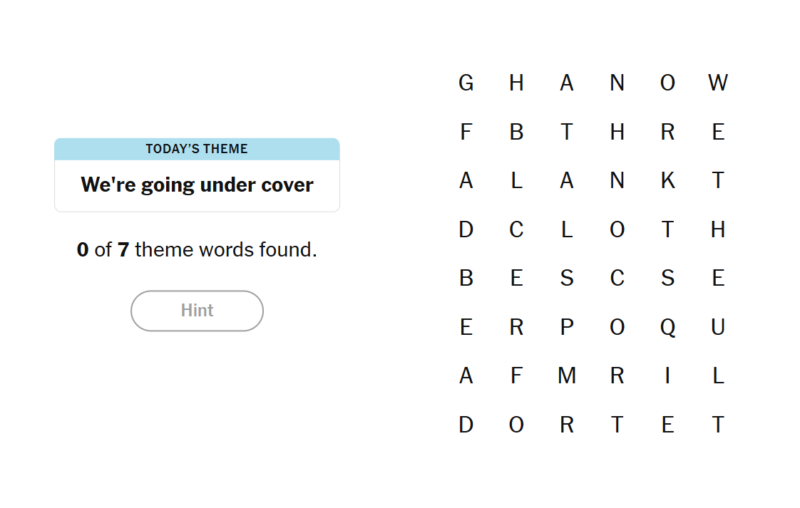Screen dimensions: 800x508
Task: Select the letter G in the grid
Action: pos(466,83)
